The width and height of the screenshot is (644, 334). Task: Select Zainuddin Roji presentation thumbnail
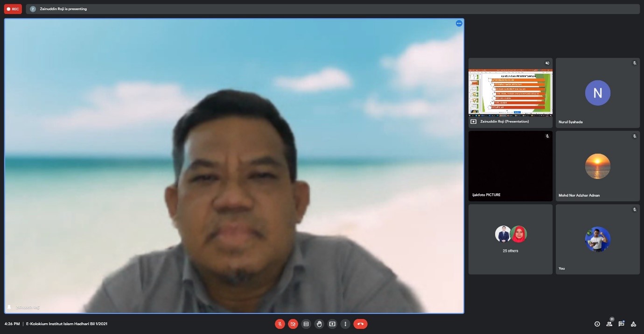(510, 92)
